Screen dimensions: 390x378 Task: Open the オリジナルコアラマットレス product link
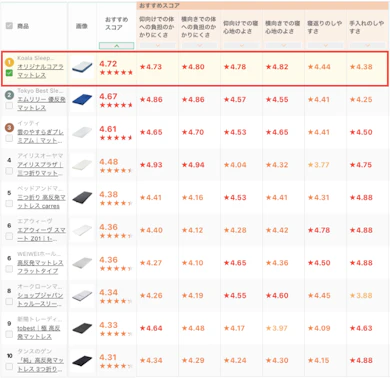click(40, 71)
